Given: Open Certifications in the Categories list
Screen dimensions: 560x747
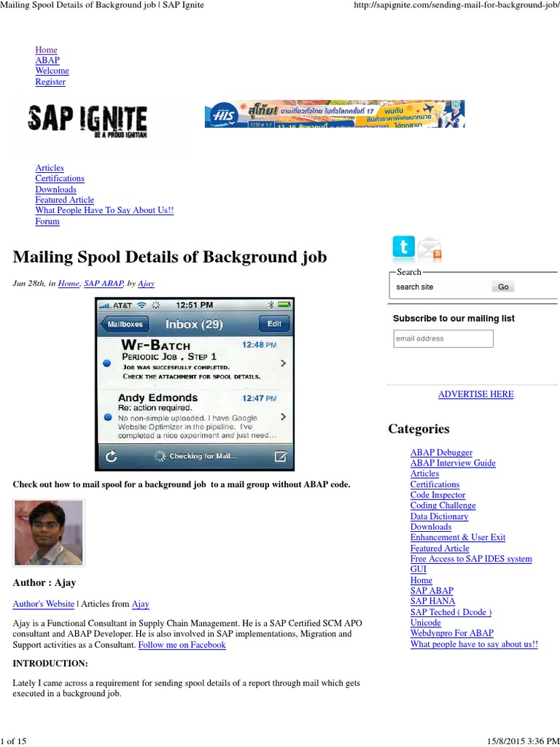Looking at the screenshot, I should pyautogui.click(x=435, y=484).
